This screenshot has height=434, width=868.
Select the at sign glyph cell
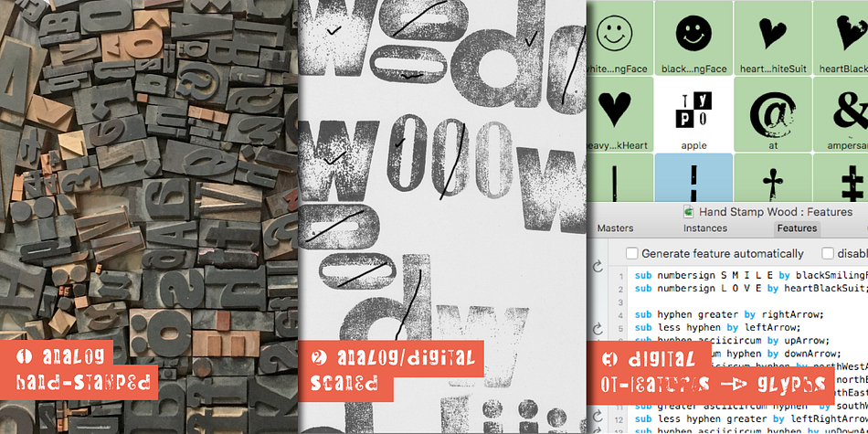pyautogui.click(x=773, y=114)
